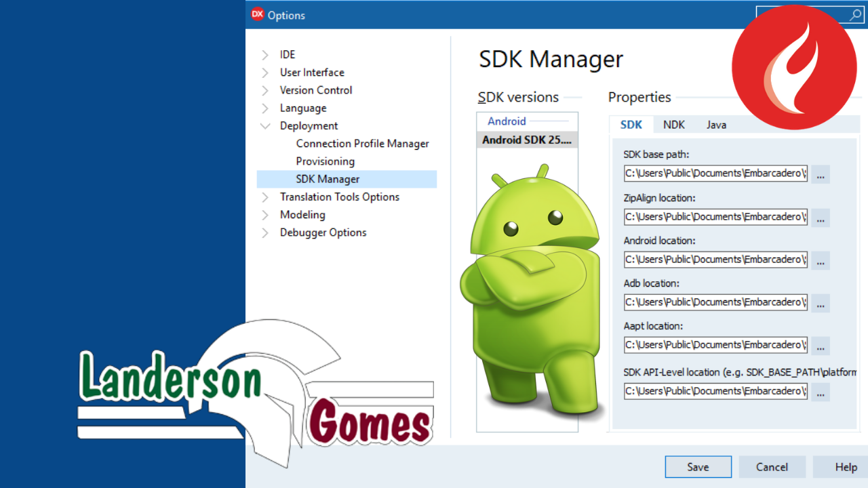The height and width of the screenshot is (488, 868).
Task: Select Translation Tools Options item
Action: pyautogui.click(x=340, y=197)
